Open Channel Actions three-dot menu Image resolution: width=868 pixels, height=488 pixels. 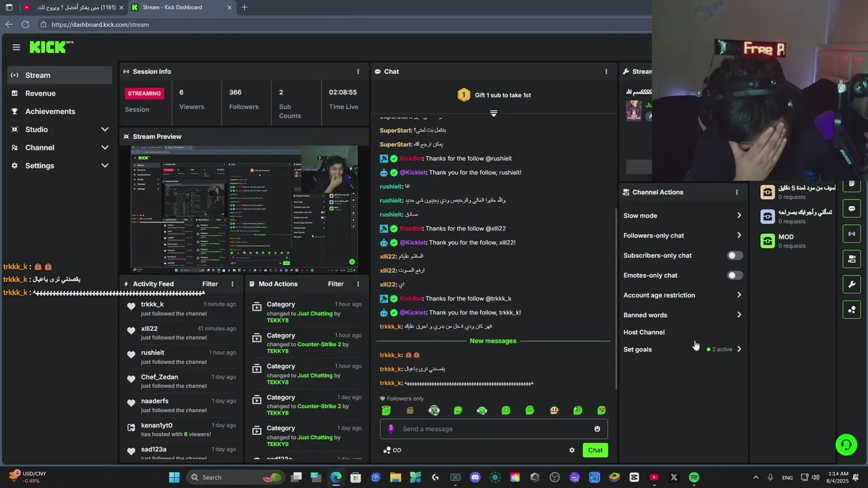coord(737,192)
